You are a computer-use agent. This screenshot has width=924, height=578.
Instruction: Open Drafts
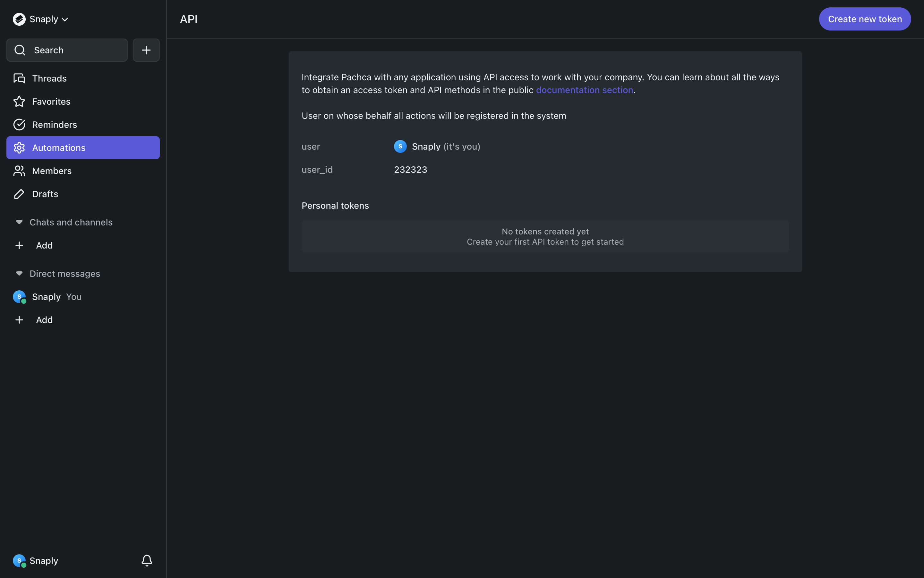point(83,194)
